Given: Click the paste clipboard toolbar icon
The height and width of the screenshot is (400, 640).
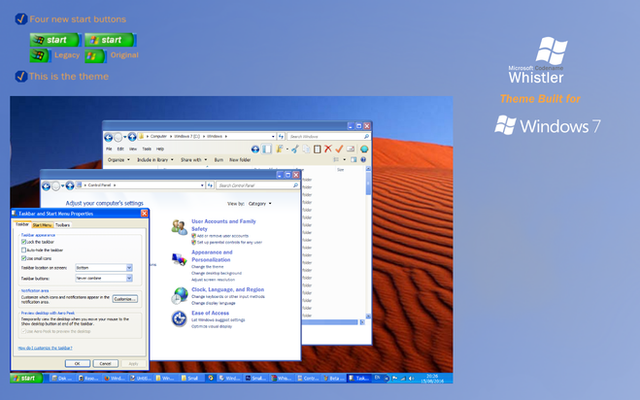Looking at the screenshot, I should pos(317,149).
